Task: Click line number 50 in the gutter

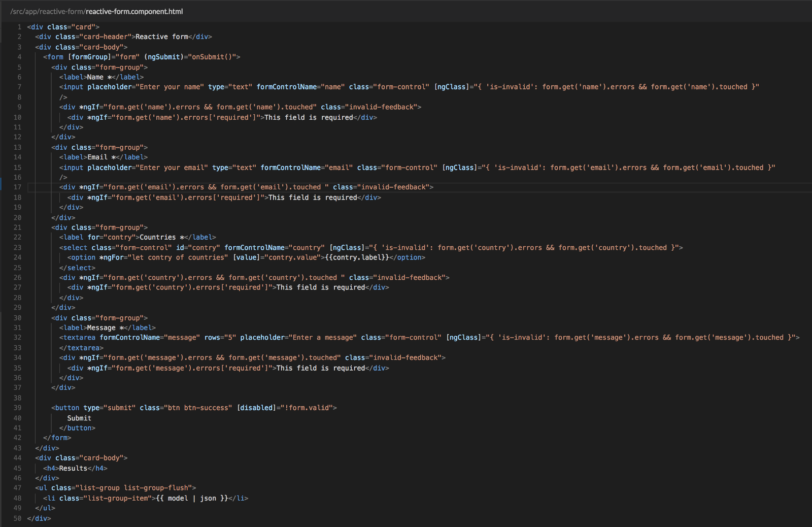Action: (17, 518)
